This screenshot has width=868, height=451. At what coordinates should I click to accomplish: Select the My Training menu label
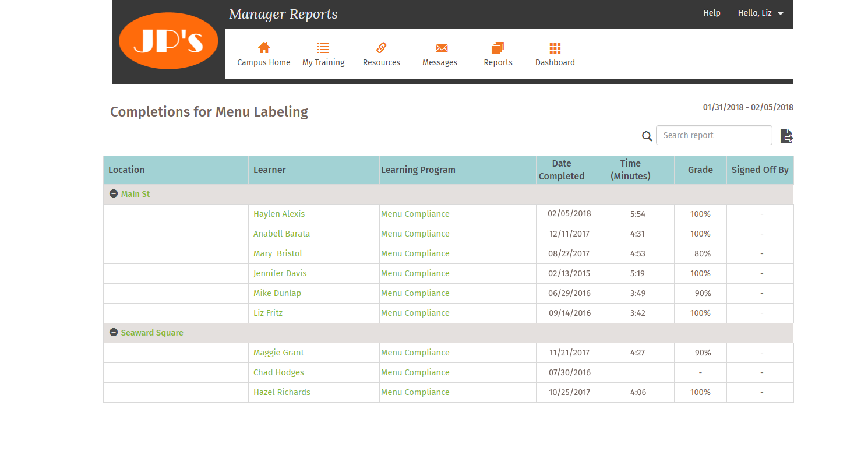[323, 62]
